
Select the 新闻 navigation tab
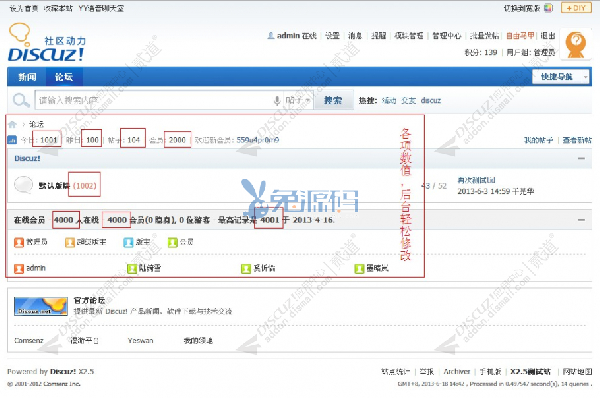click(27, 77)
